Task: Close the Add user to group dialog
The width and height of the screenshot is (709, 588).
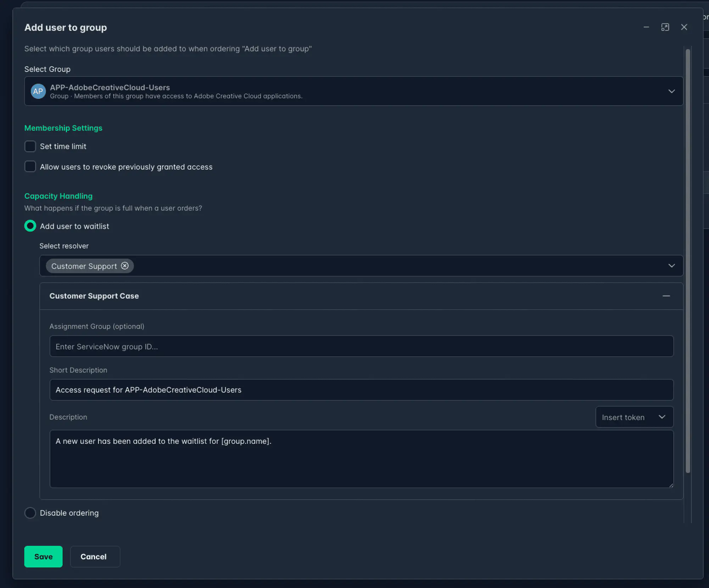Action: click(684, 27)
